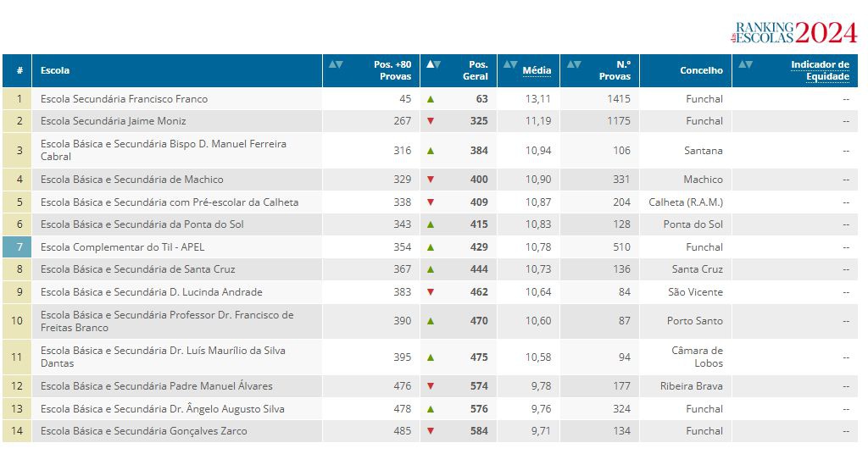Open the Ranking das Escolas 2024 logo

click(794, 32)
